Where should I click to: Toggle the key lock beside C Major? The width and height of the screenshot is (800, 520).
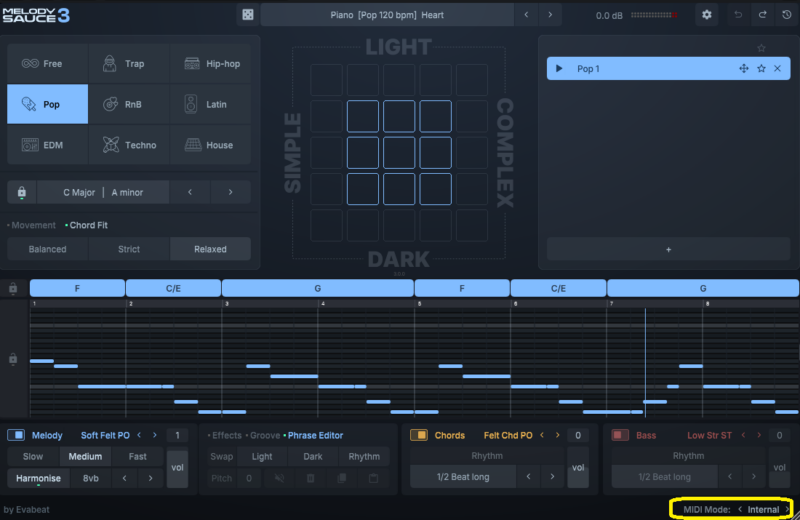pos(21,192)
